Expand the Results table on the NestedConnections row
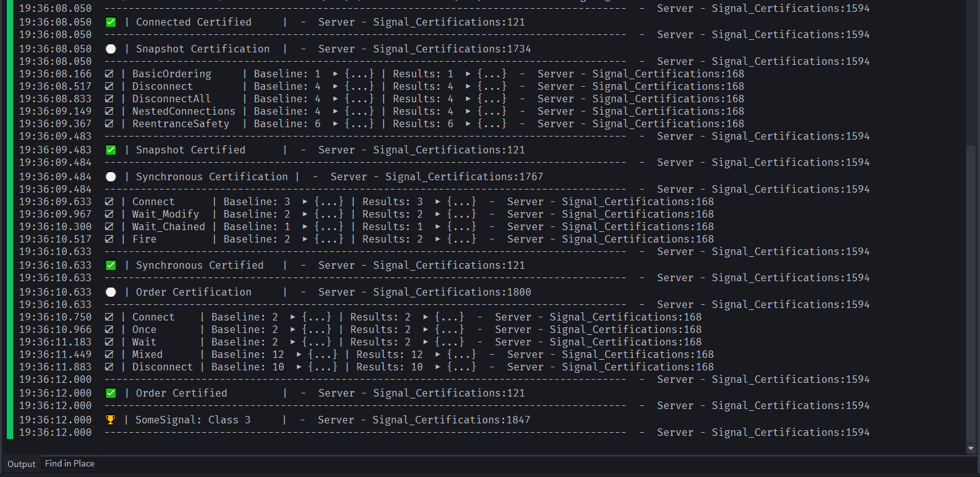The width and height of the screenshot is (980, 477). [x=468, y=111]
